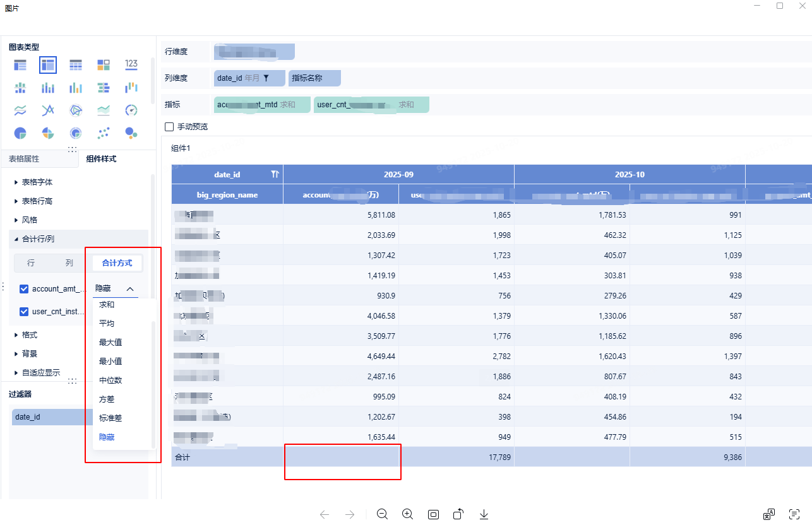This screenshot has height=525, width=812.
Task: Select the 123 KPI card chart type
Action: pos(131,64)
